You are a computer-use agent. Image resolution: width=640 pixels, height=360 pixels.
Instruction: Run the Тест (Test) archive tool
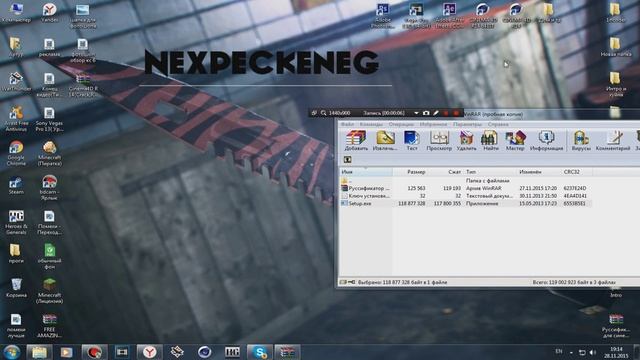tap(411, 141)
